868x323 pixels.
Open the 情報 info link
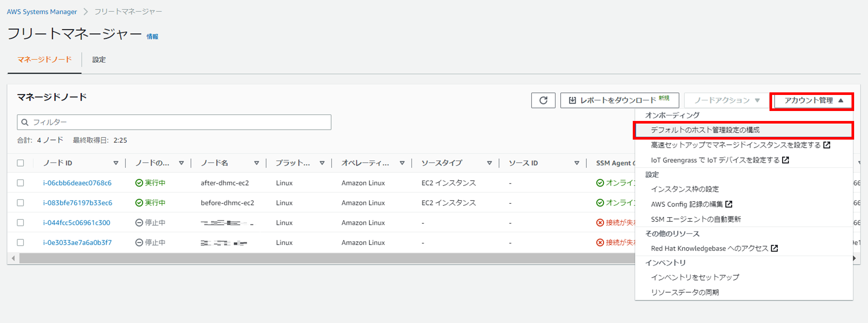[x=152, y=37]
